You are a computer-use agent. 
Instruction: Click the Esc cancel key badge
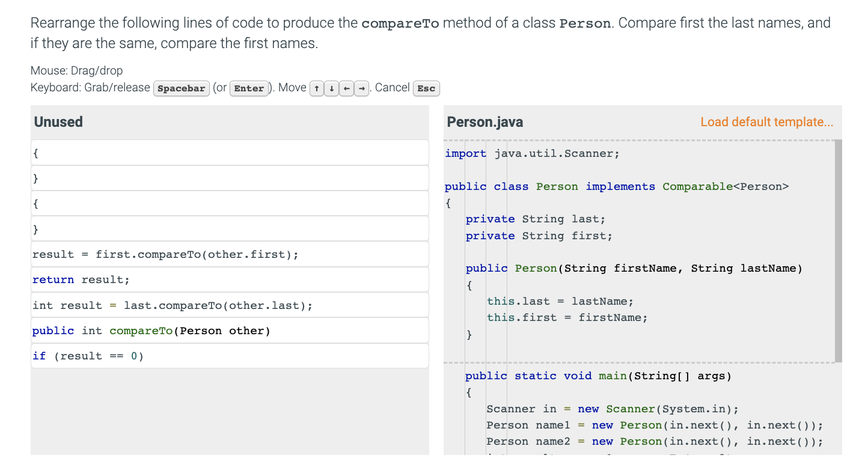tap(426, 88)
